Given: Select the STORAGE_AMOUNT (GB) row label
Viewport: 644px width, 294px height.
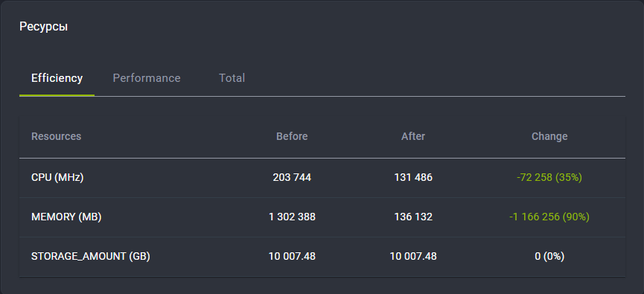Looking at the screenshot, I should pos(91,257).
